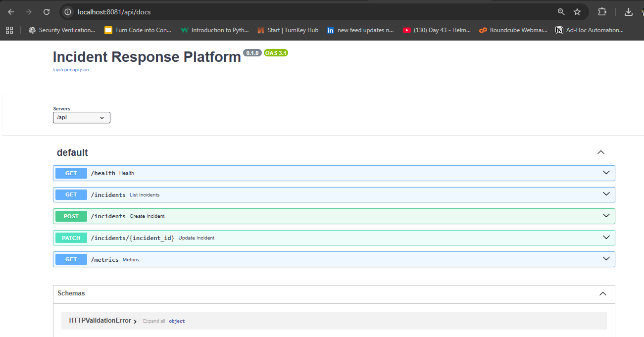This screenshot has width=644, height=337.
Task: Open Notion Ad-Hoc Automation bookmark
Action: coord(590,30)
